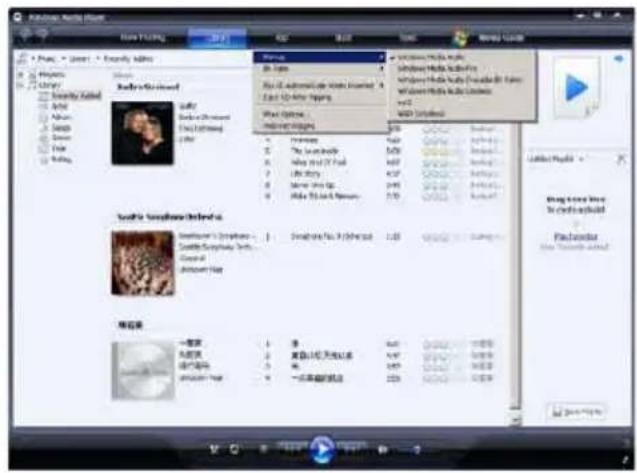Click the Year icon in tree
Viewport: 637px width, 473px height.
click(43, 149)
